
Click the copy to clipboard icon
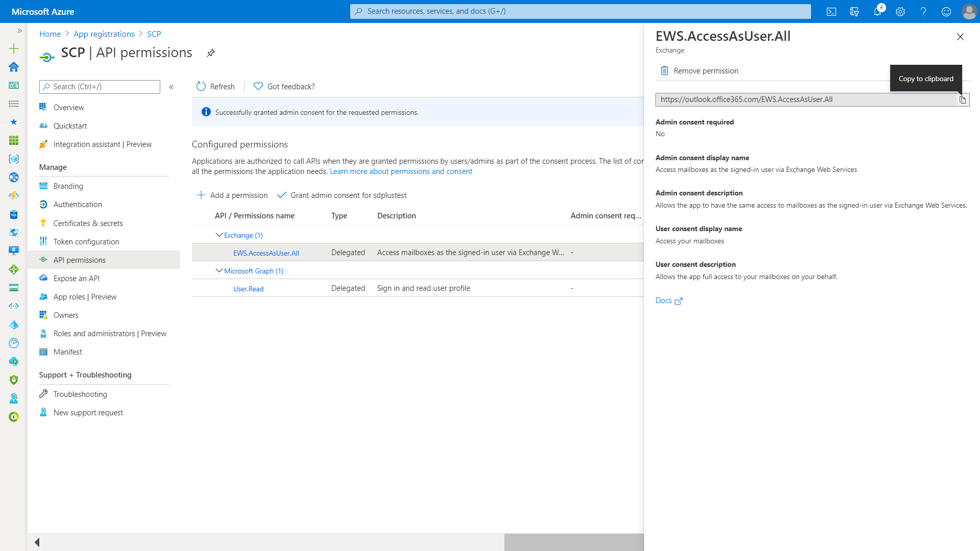click(x=962, y=100)
